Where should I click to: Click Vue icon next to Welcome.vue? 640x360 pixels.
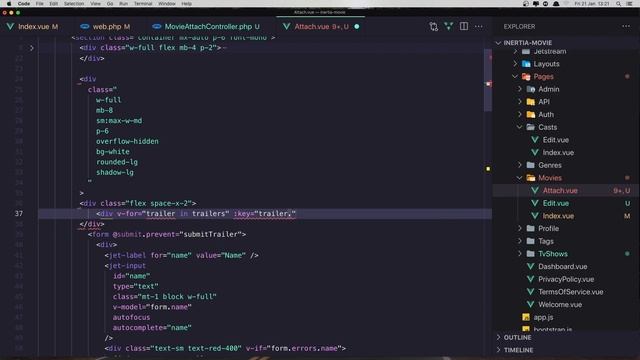(530, 304)
